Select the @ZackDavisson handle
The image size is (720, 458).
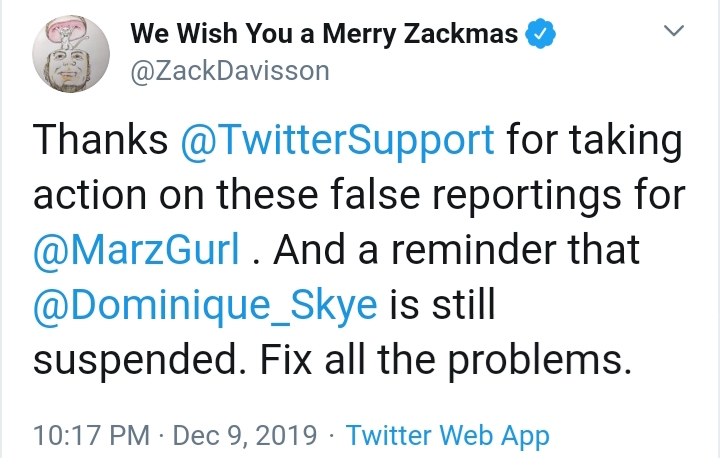click(x=230, y=71)
